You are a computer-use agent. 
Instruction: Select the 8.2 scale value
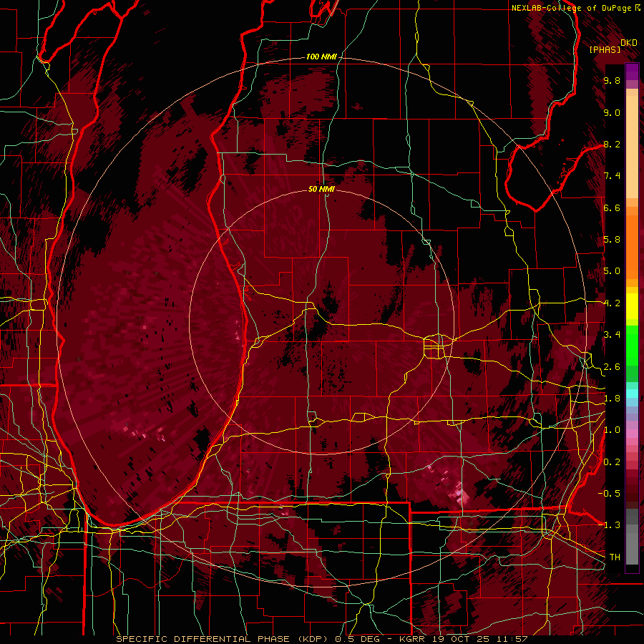pyautogui.click(x=612, y=144)
